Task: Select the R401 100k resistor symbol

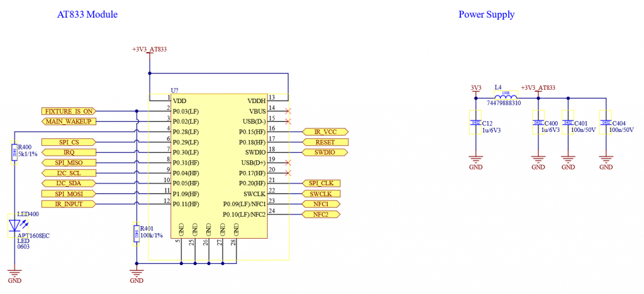Action: [x=136, y=235]
